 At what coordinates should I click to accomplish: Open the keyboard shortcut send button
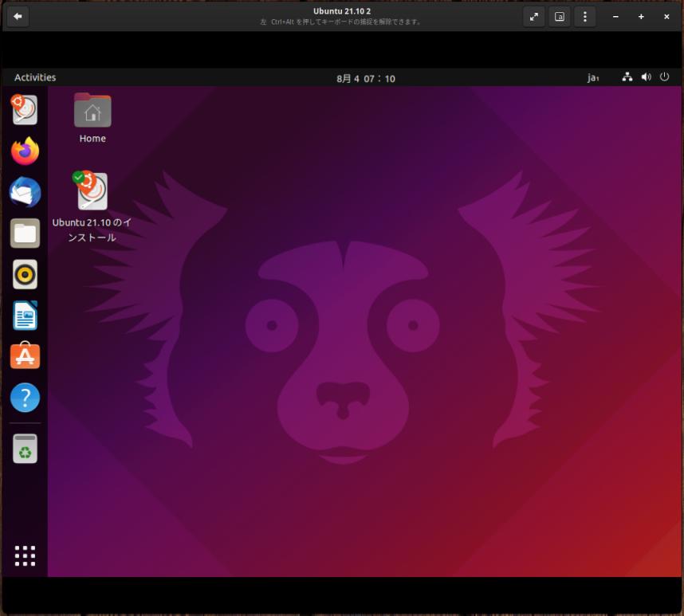coord(560,17)
